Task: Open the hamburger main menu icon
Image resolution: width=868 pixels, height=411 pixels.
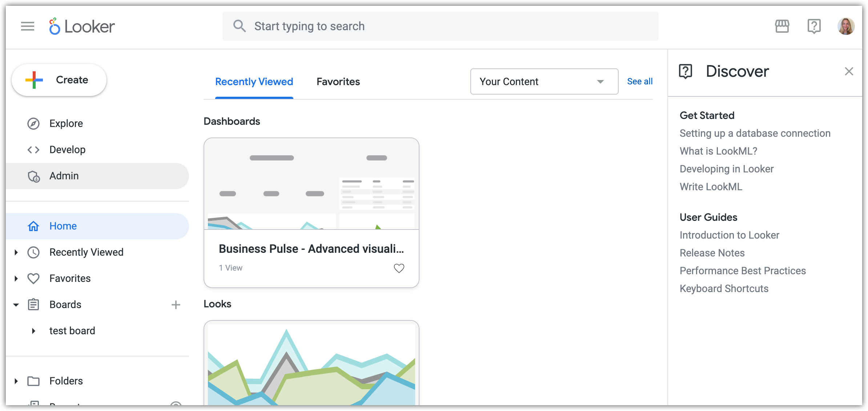Action: pyautogui.click(x=28, y=26)
